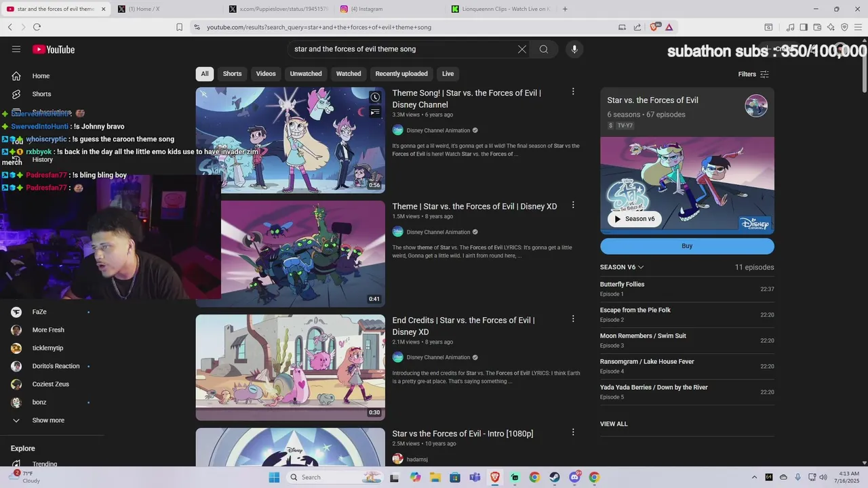This screenshot has width=868, height=488.
Task: Open a new browser tab with plus
Action: pyautogui.click(x=565, y=9)
